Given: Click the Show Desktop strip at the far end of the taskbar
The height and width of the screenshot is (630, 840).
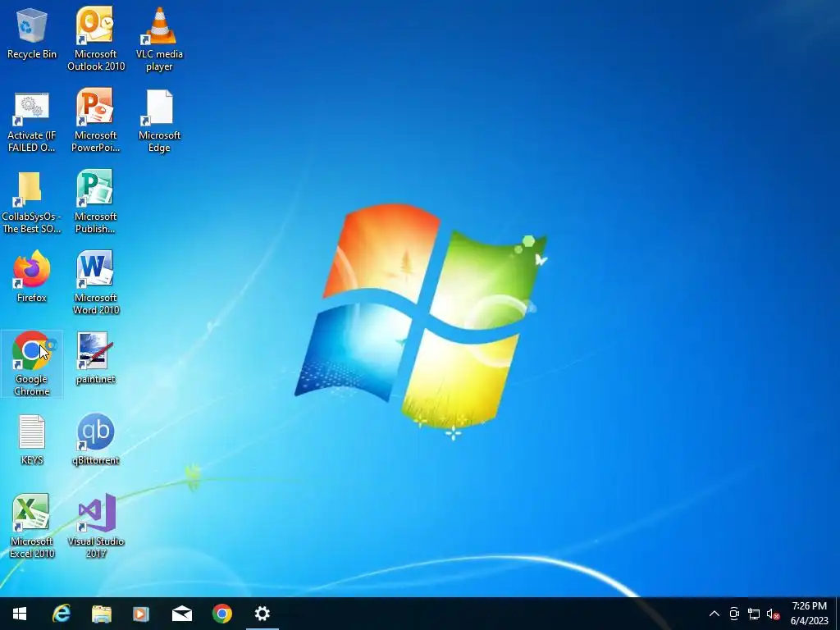Looking at the screenshot, I should pos(838,614).
